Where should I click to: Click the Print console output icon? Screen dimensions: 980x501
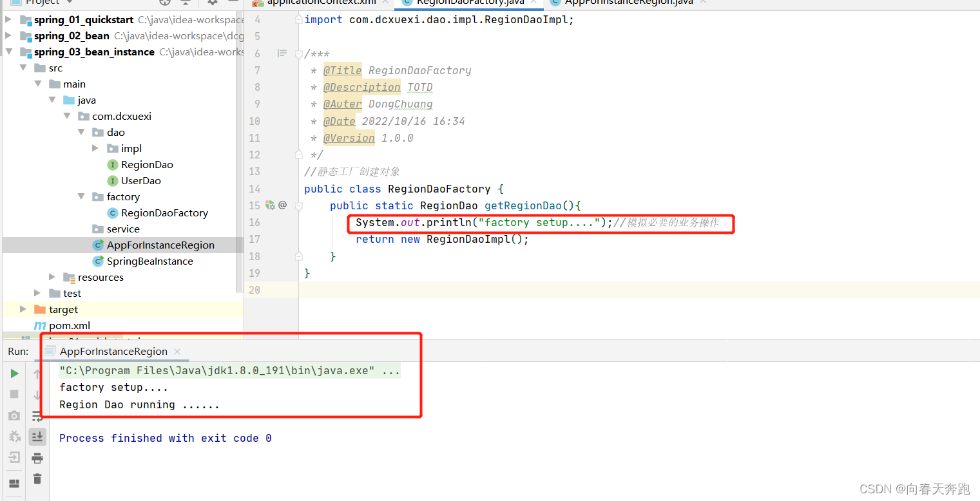tap(37, 458)
